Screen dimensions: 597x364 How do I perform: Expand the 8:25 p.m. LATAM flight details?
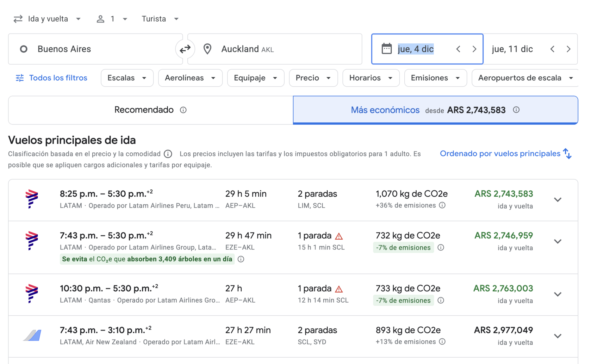point(557,200)
